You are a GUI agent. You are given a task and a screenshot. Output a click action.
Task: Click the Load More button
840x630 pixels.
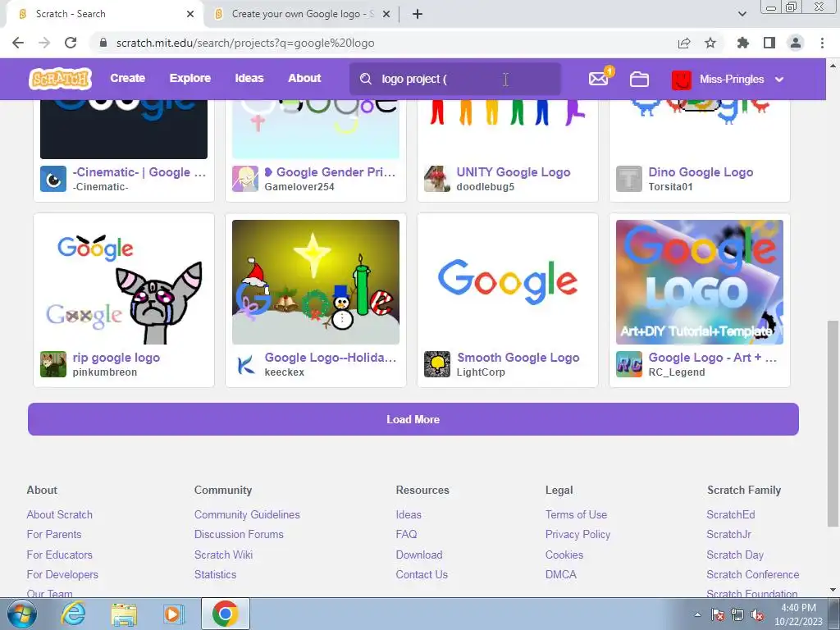click(x=413, y=419)
